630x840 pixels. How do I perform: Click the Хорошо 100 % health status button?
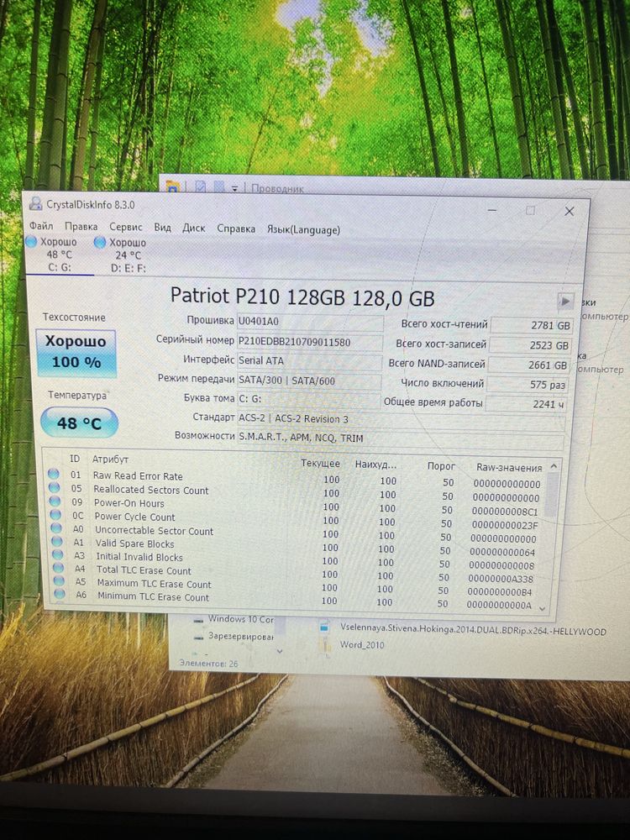point(76,353)
